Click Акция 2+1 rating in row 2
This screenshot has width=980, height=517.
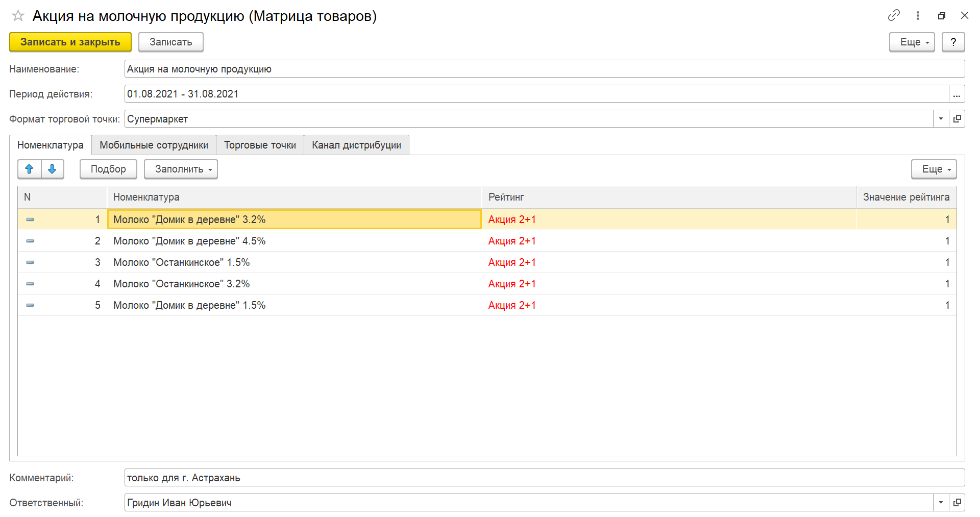pyautogui.click(x=512, y=241)
